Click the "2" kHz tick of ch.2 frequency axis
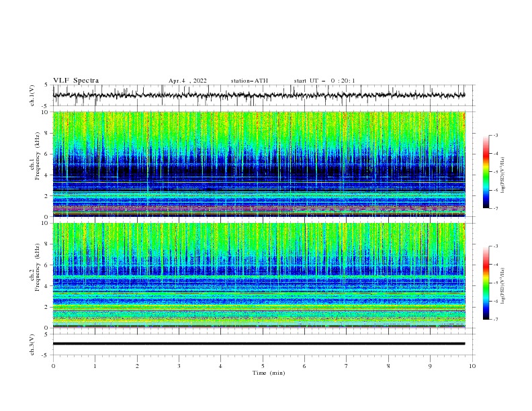Viewport: 532px width, 411px height. pos(48,307)
